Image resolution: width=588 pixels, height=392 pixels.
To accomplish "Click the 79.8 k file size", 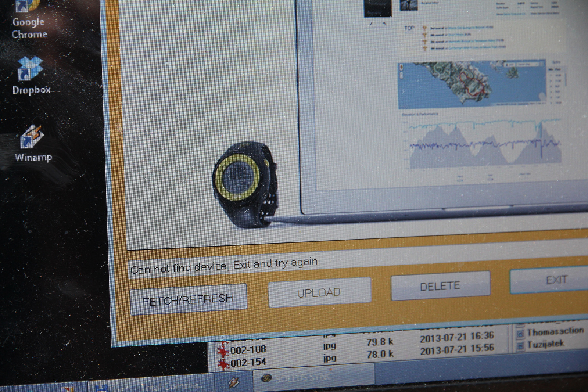I will pyautogui.click(x=380, y=342).
